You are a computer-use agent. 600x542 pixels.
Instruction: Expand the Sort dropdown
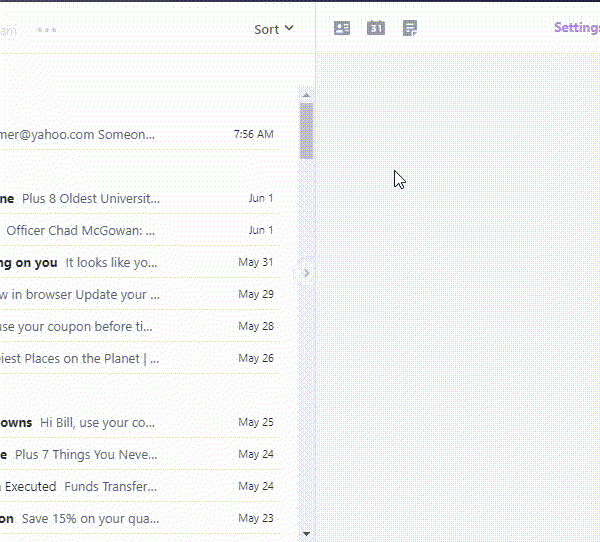click(x=274, y=29)
